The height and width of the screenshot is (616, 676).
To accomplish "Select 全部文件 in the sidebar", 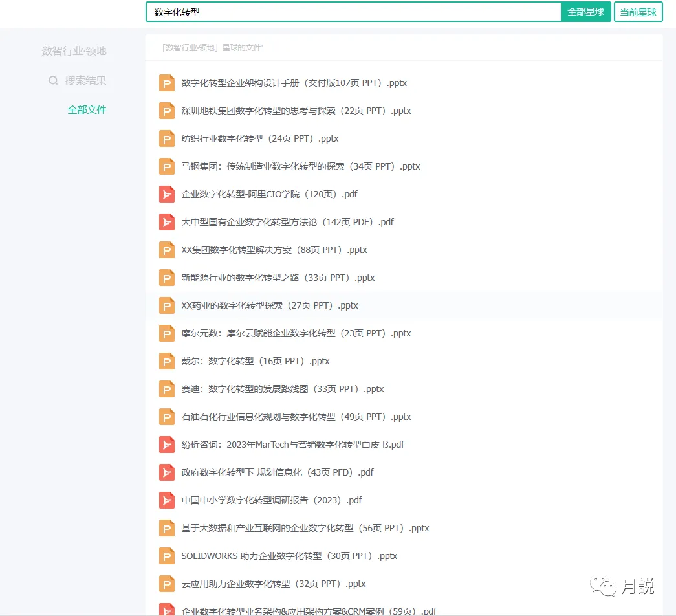I will point(87,109).
